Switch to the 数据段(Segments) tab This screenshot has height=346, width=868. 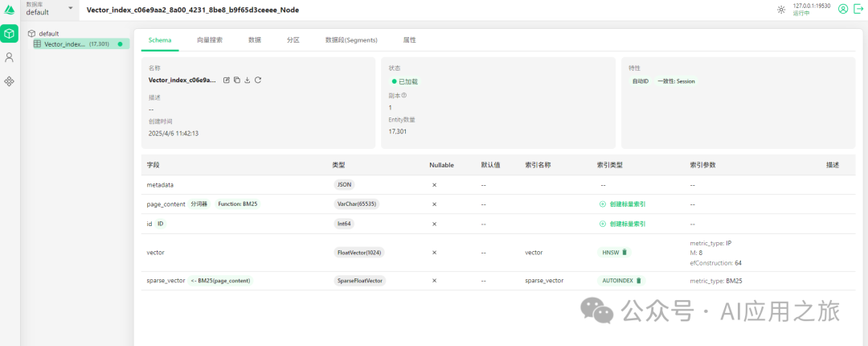coord(351,40)
